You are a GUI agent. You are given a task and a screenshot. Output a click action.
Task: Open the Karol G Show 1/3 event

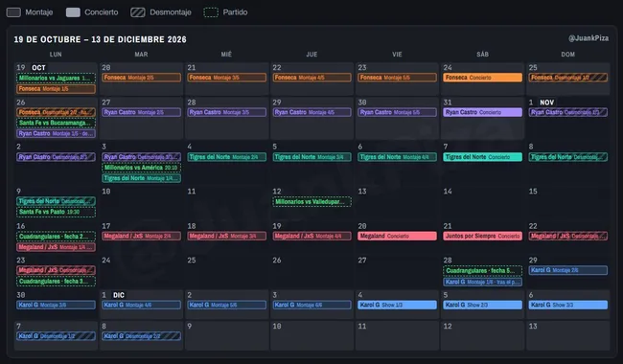(x=398, y=305)
